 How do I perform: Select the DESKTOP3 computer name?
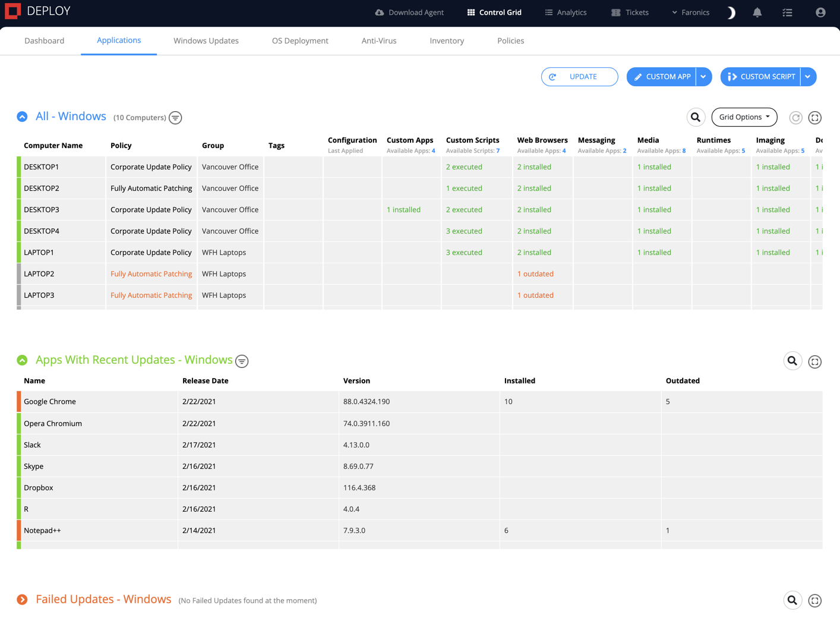[42, 210]
